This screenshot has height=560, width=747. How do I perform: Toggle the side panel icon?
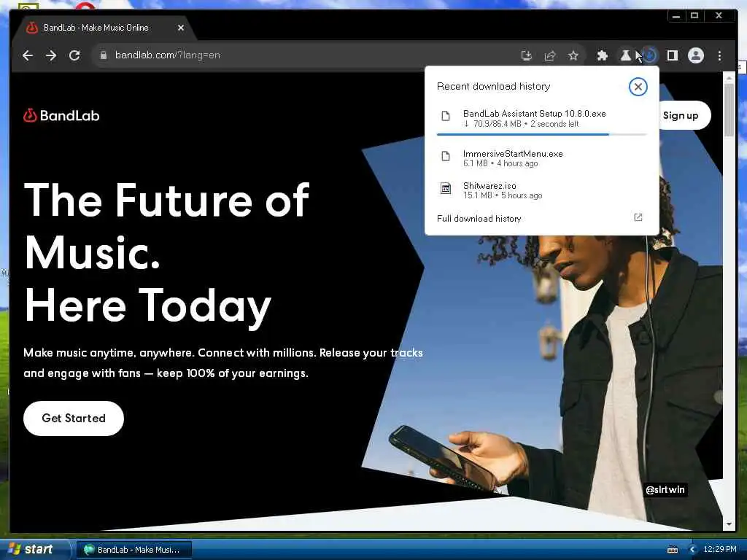point(672,55)
